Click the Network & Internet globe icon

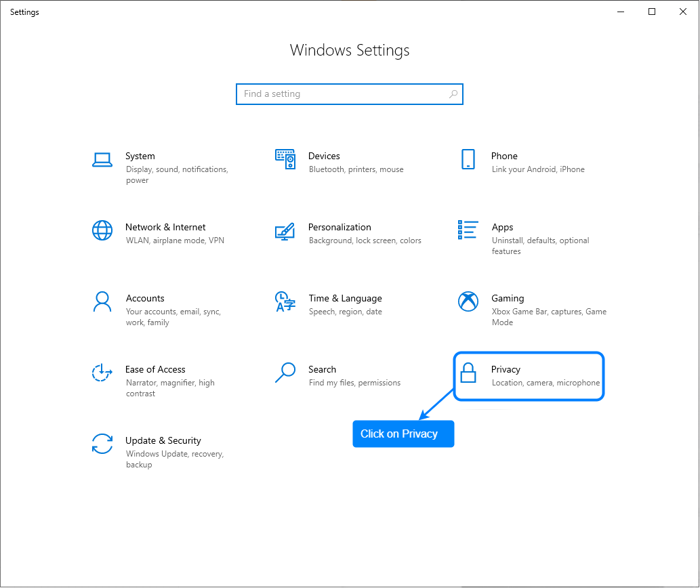pos(102,230)
